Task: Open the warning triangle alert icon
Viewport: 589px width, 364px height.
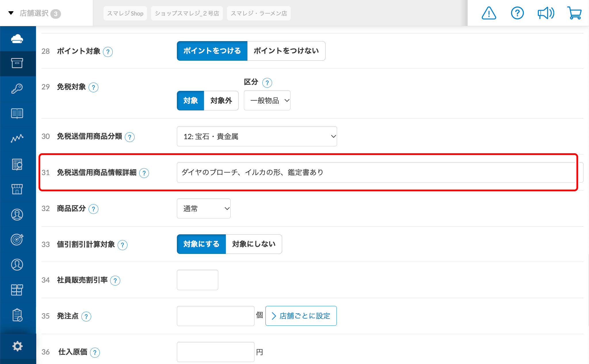Action: (x=489, y=13)
